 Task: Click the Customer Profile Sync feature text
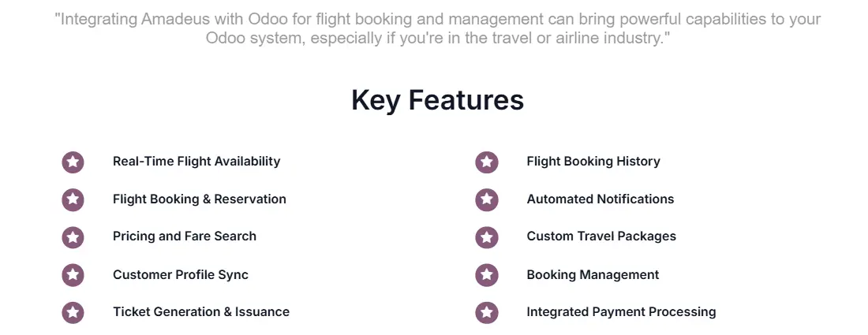pyautogui.click(x=180, y=275)
